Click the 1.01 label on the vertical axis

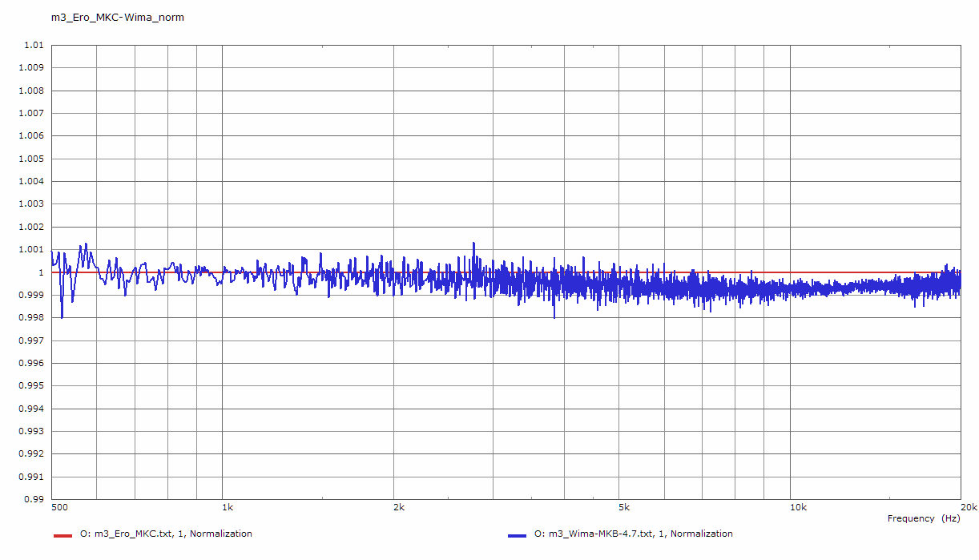(33, 46)
